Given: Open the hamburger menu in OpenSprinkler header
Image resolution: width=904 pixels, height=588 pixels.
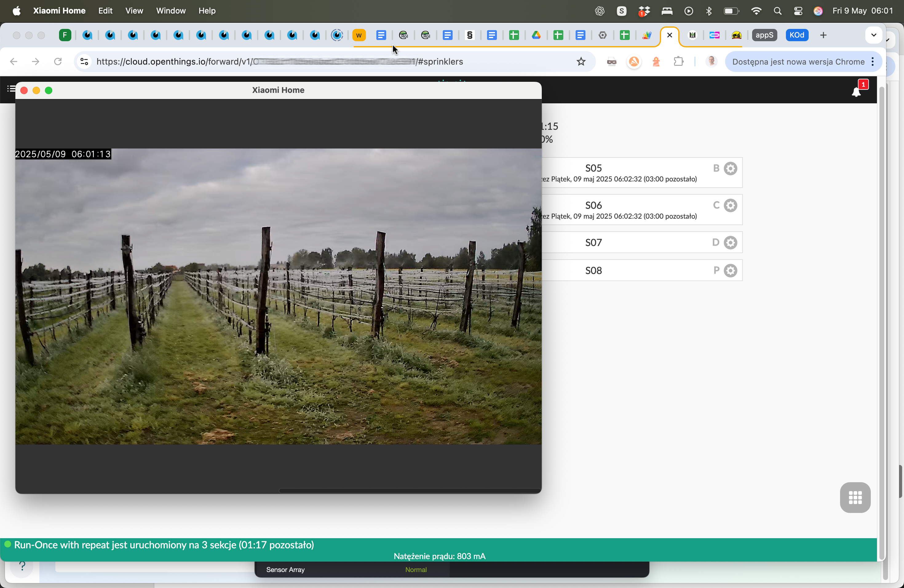Looking at the screenshot, I should [x=11, y=89].
